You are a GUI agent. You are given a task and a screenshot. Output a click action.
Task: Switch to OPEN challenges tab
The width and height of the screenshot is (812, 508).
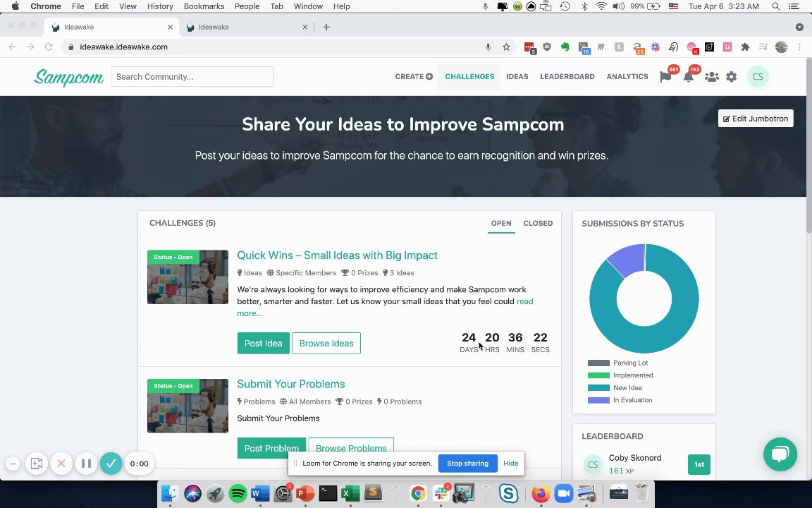tap(501, 224)
